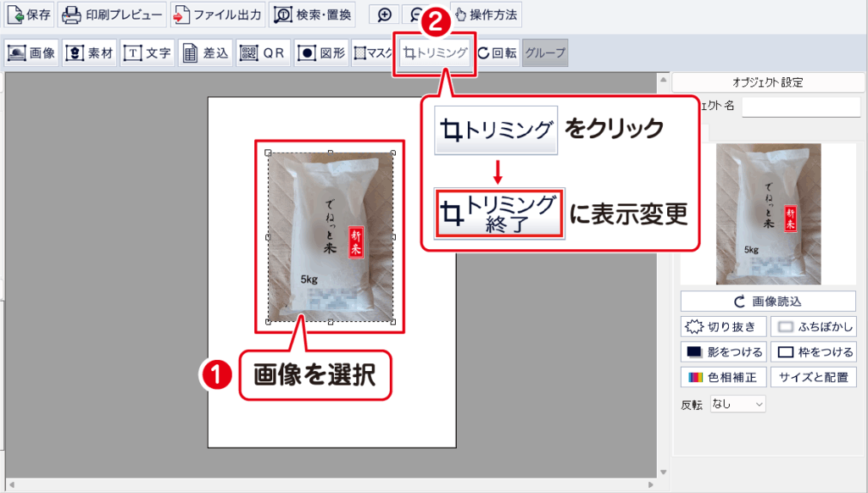
Task: Click the オブジェクト設定 panel tab
Action: (767, 83)
